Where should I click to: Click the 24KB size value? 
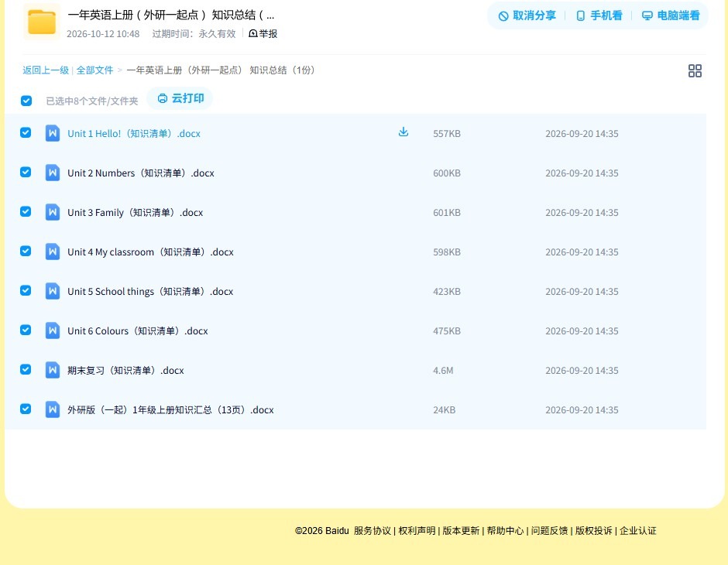coord(444,409)
